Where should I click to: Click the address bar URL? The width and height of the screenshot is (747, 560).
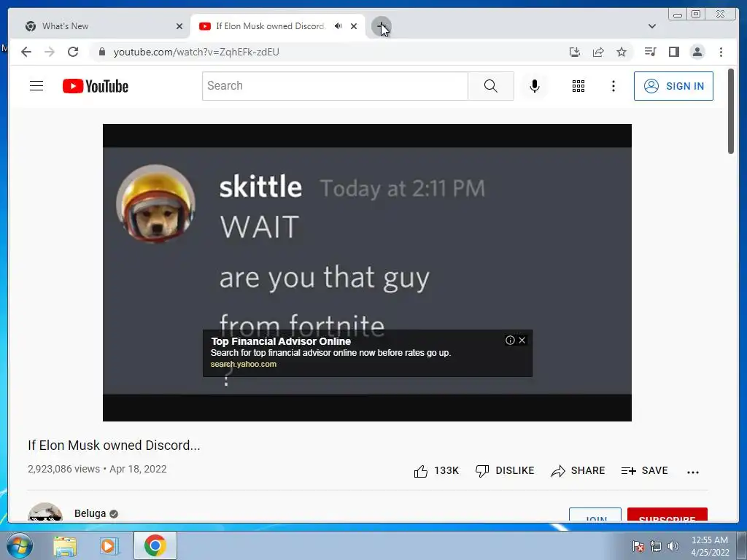[196, 52]
